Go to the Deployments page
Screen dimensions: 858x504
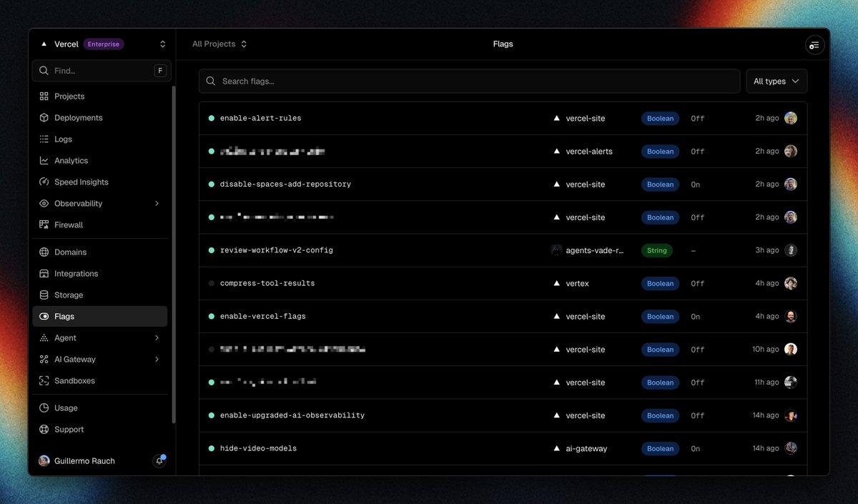click(99, 118)
